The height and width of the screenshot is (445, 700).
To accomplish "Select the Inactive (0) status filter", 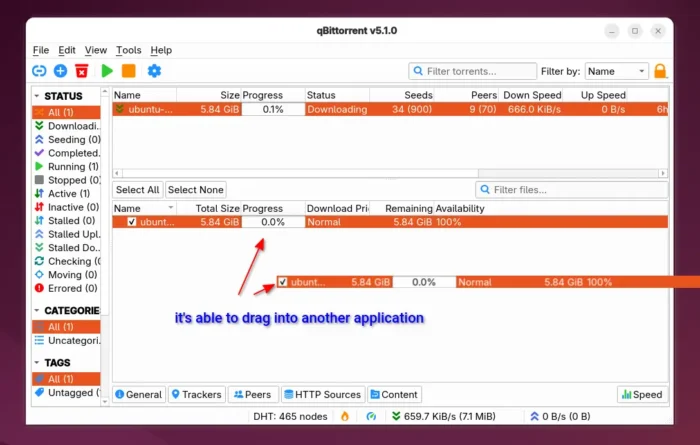I will (x=67, y=207).
